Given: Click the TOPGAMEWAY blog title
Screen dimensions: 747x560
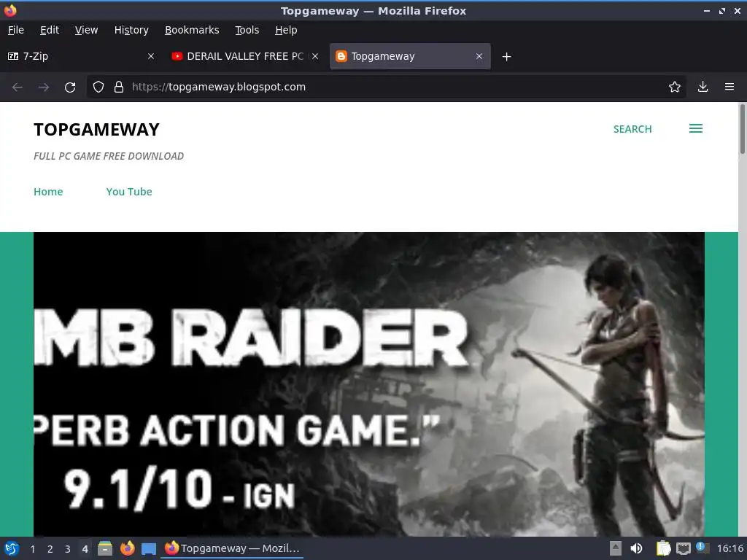Looking at the screenshot, I should point(97,130).
